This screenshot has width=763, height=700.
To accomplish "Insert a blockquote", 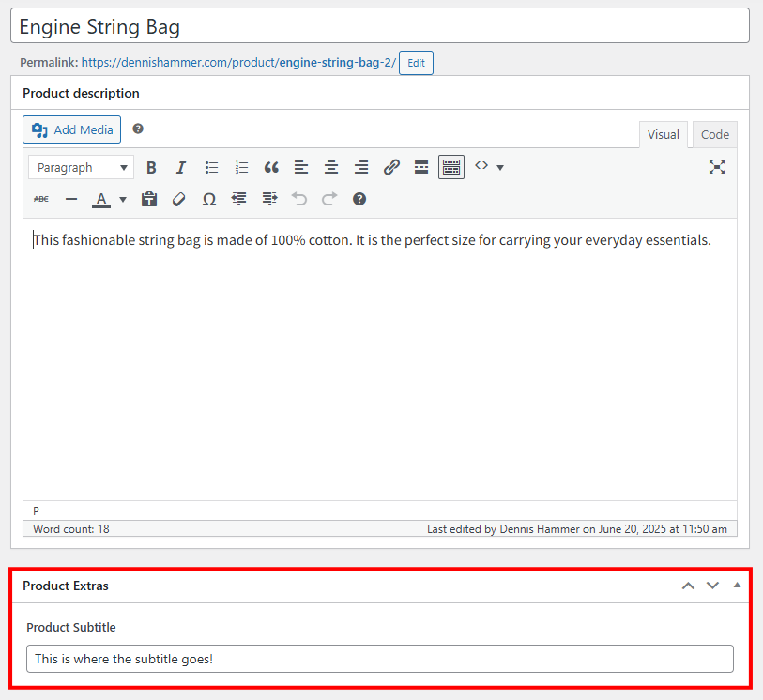I will 271,166.
